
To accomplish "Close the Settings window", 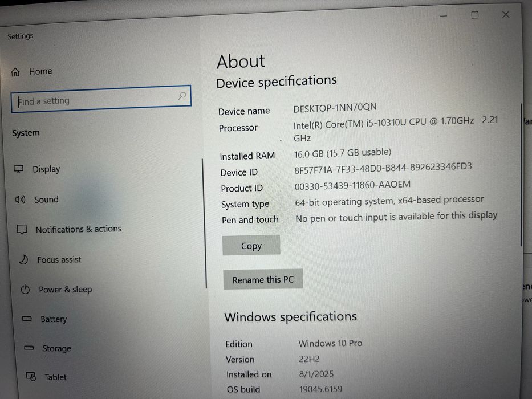I will (506, 15).
